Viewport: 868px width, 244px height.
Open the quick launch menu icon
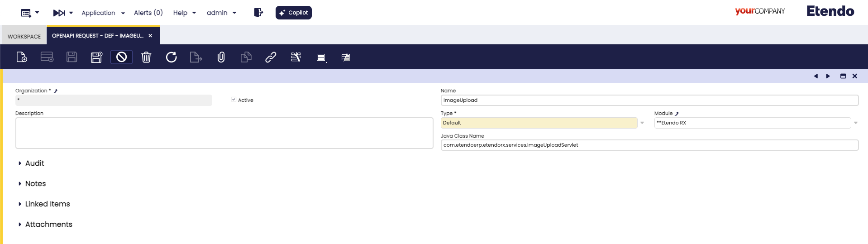pos(30,13)
